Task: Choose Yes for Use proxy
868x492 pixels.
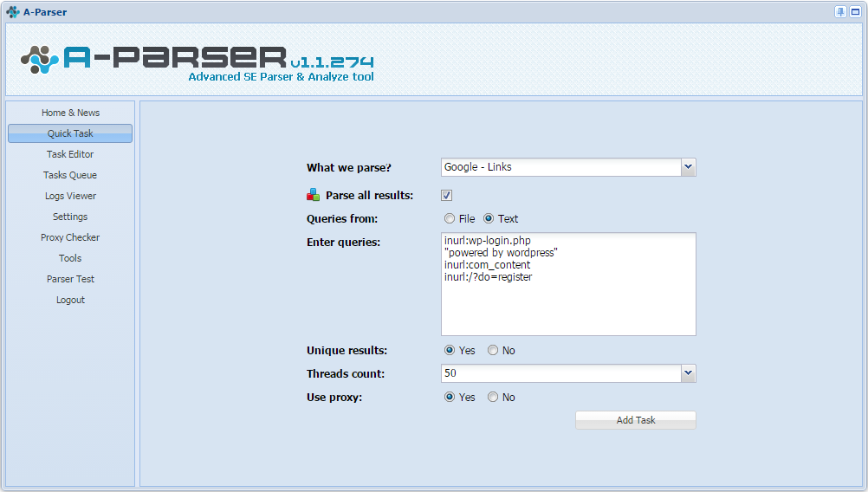Action: click(450, 397)
